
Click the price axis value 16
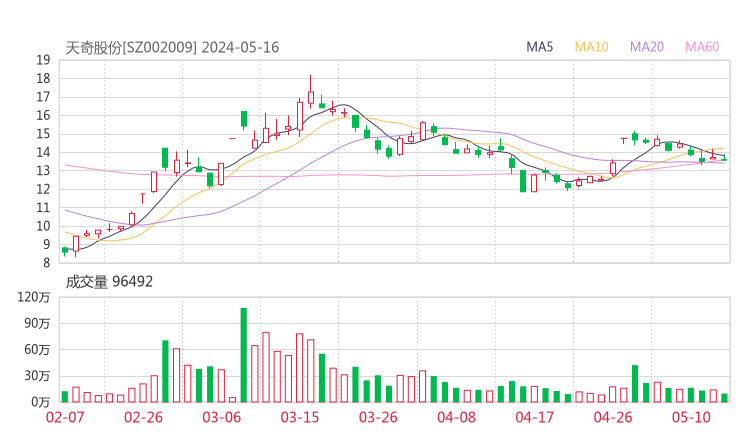[43, 116]
